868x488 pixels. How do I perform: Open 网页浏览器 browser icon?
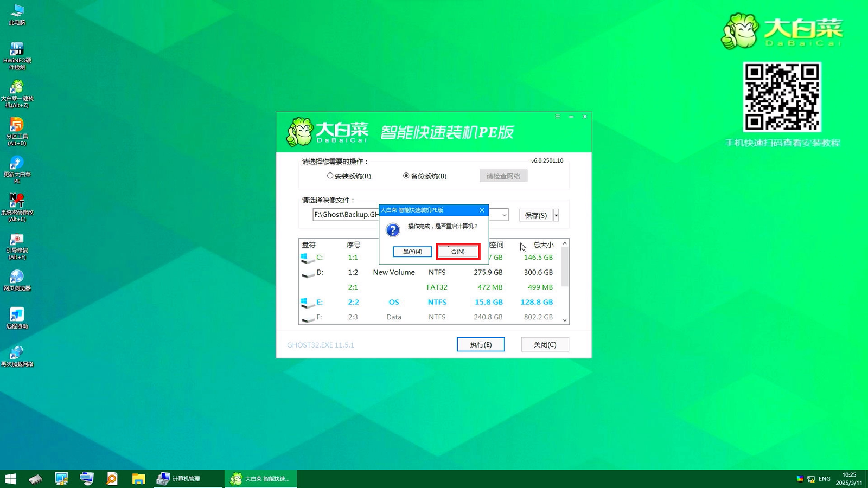tap(17, 280)
